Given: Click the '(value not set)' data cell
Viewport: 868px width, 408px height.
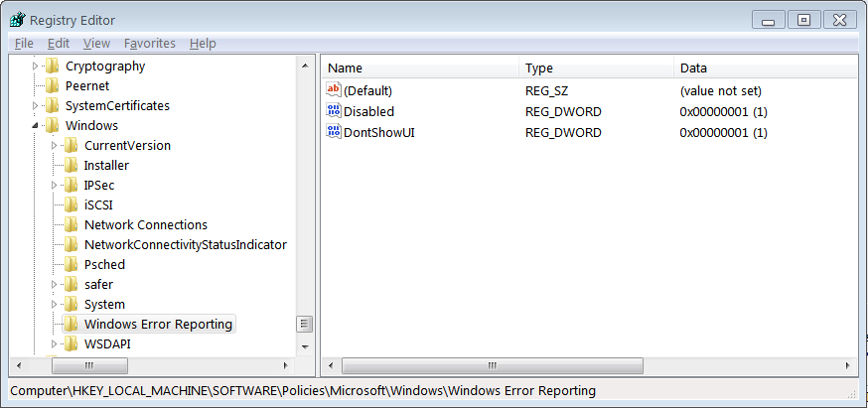Looking at the screenshot, I should click(x=721, y=90).
